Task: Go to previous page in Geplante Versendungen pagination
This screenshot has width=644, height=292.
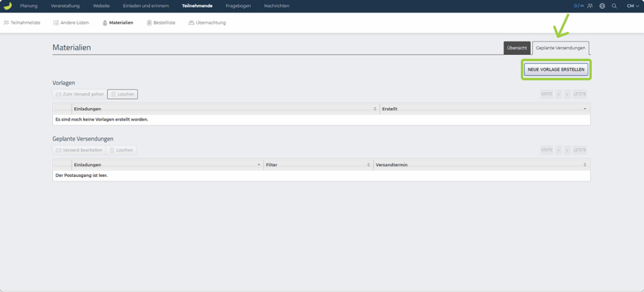Action: point(558,150)
